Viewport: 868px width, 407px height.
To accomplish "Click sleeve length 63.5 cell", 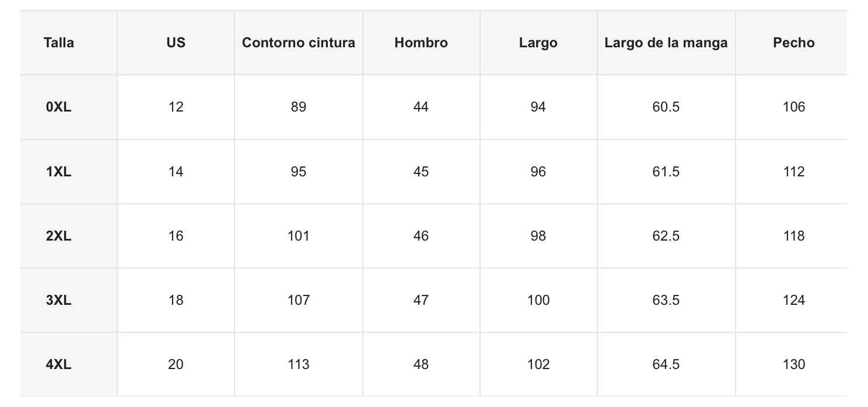I will tap(666, 300).
